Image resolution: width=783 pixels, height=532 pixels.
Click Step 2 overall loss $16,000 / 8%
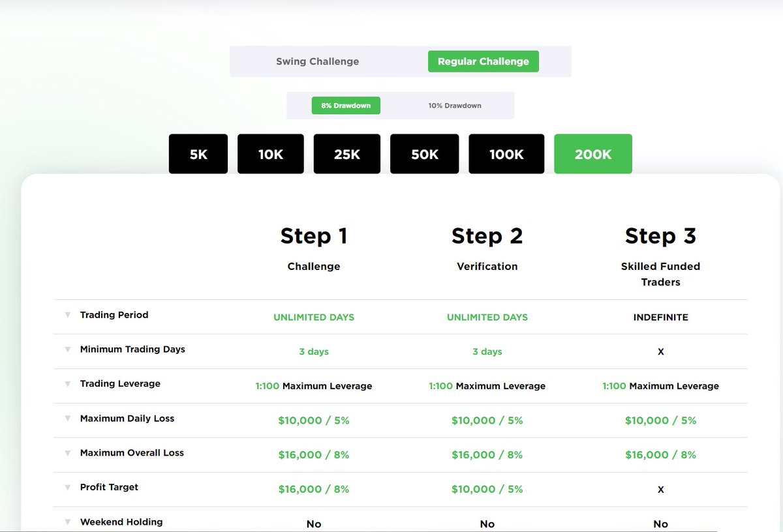[x=487, y=455]
